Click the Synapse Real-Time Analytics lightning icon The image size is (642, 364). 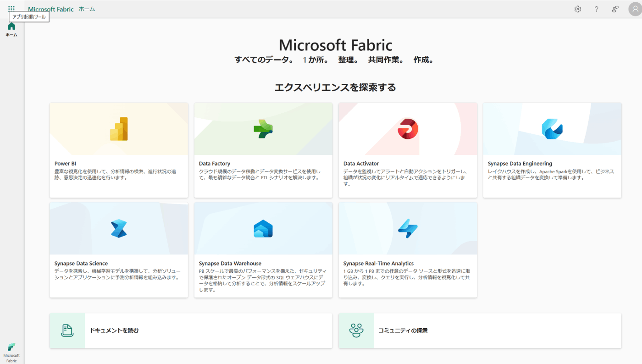(x=408, y=229)
